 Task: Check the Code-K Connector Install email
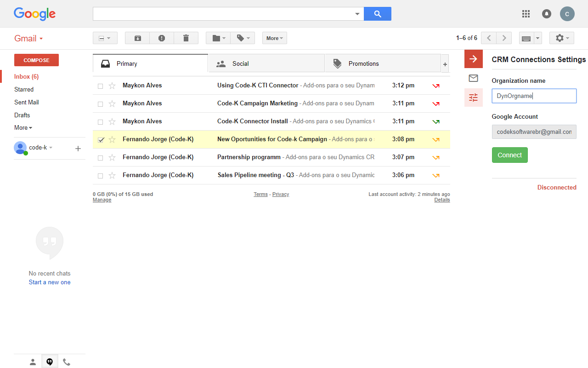100,122
